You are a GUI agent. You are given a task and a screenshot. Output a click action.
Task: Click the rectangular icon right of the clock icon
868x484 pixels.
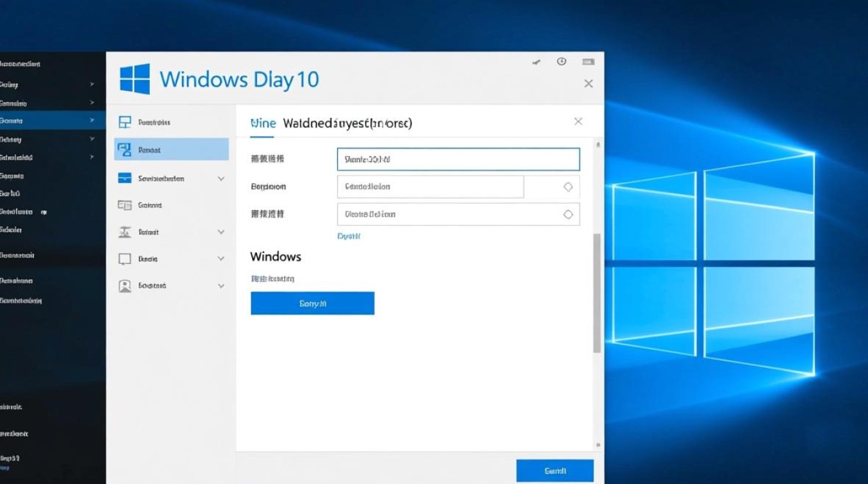(588, 62)
